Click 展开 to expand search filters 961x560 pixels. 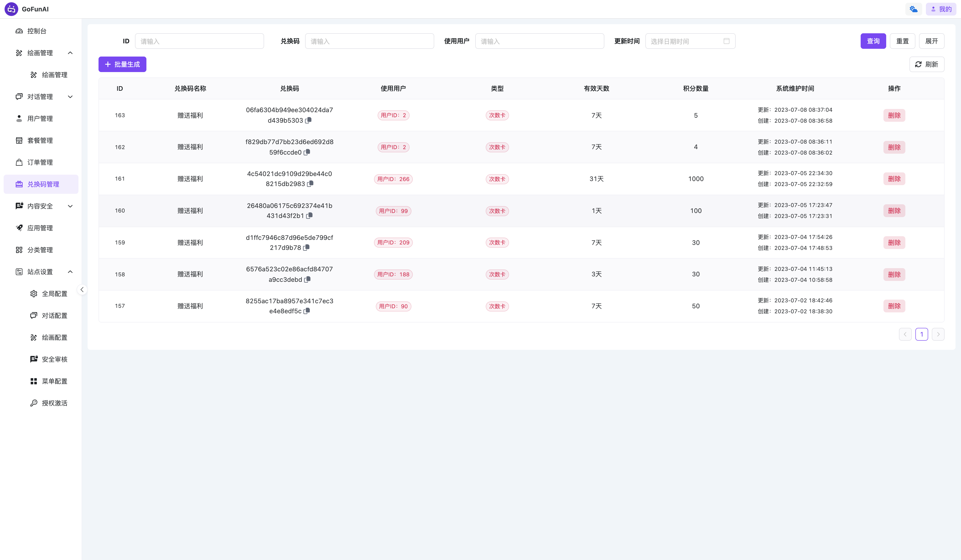[931, 41]
